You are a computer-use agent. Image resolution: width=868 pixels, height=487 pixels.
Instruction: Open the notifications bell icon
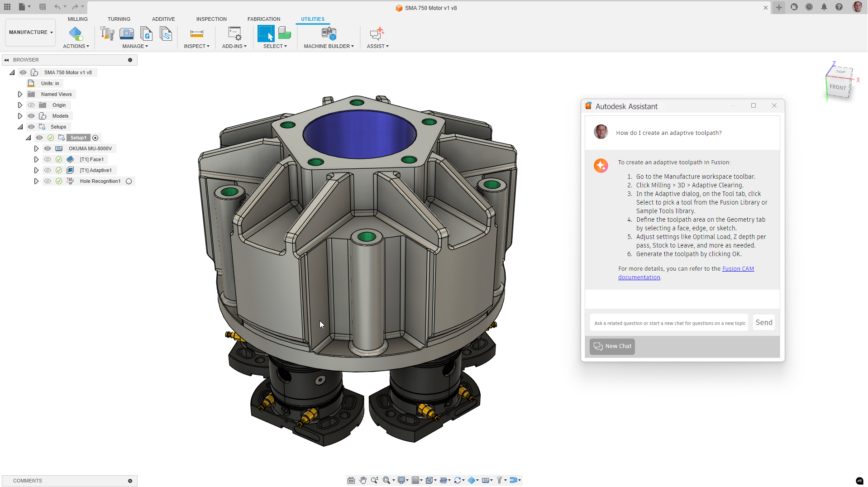tap(824, 7)
